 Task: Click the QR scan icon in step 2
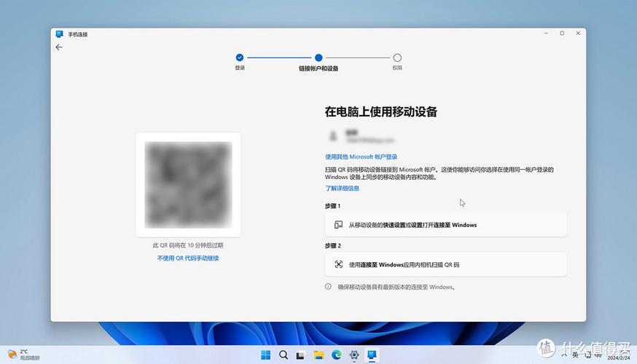pos(338,264)
